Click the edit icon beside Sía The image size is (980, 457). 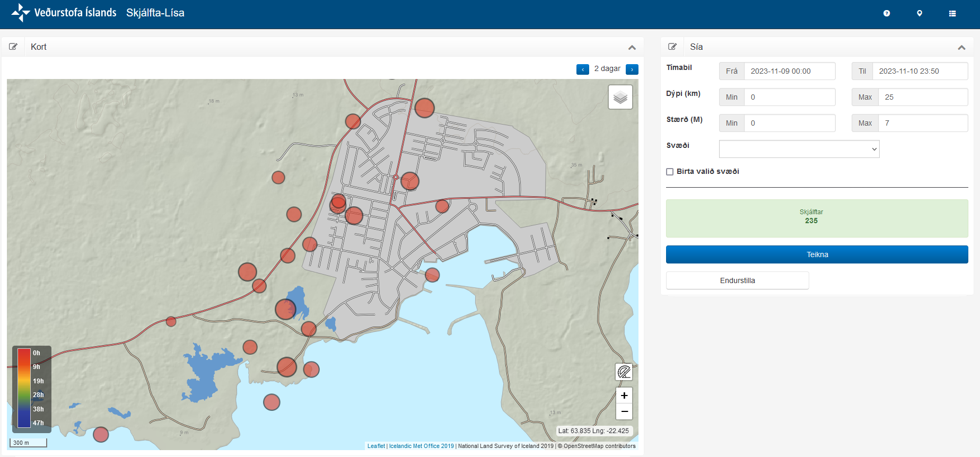[x=672, y=47]
